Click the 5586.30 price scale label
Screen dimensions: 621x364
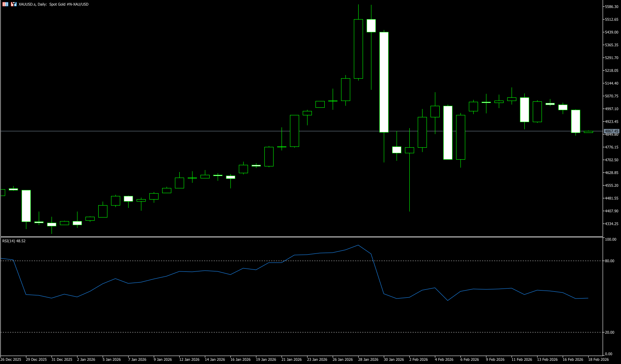(x=611, y=7)
